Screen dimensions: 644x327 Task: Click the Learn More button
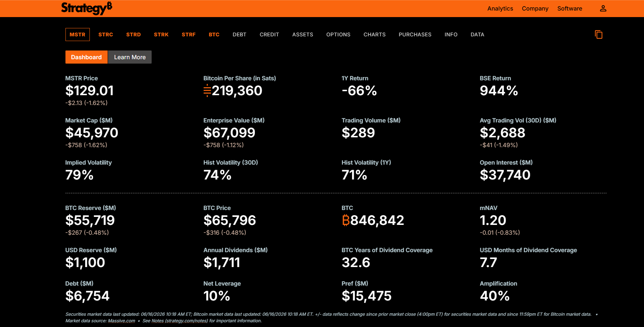coord(130,57)
